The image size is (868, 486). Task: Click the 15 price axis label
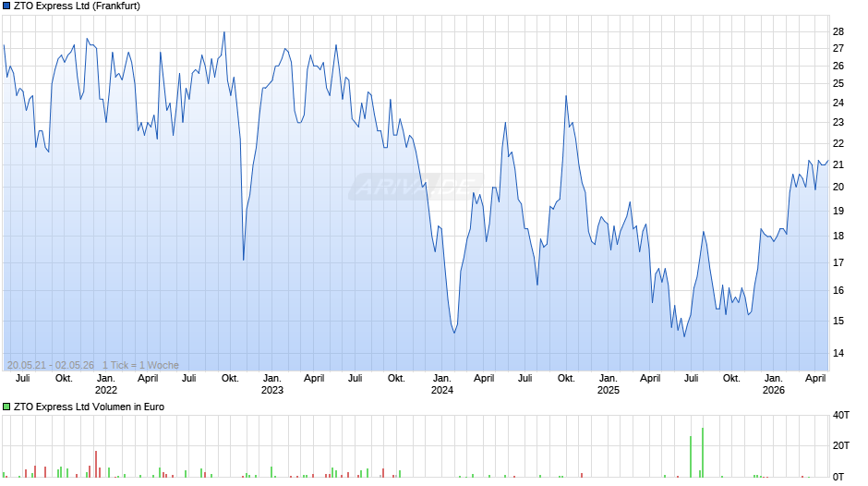pos(838,321)
